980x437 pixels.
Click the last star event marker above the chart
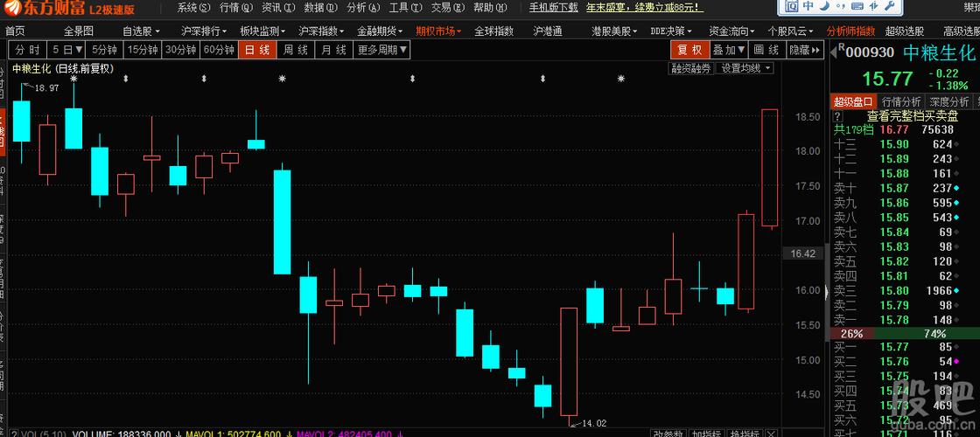pyautogui.click(x=620, y=79)
